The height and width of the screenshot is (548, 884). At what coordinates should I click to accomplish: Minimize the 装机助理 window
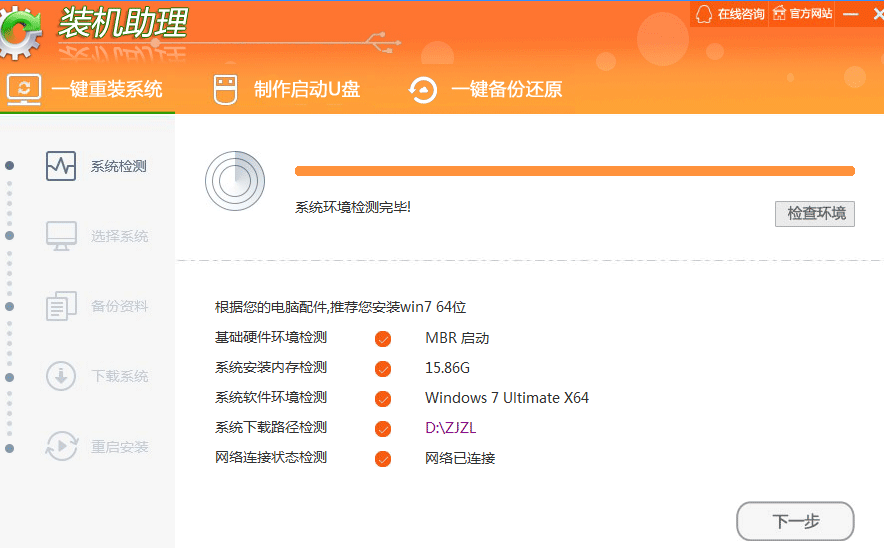[x=850, y=14]
